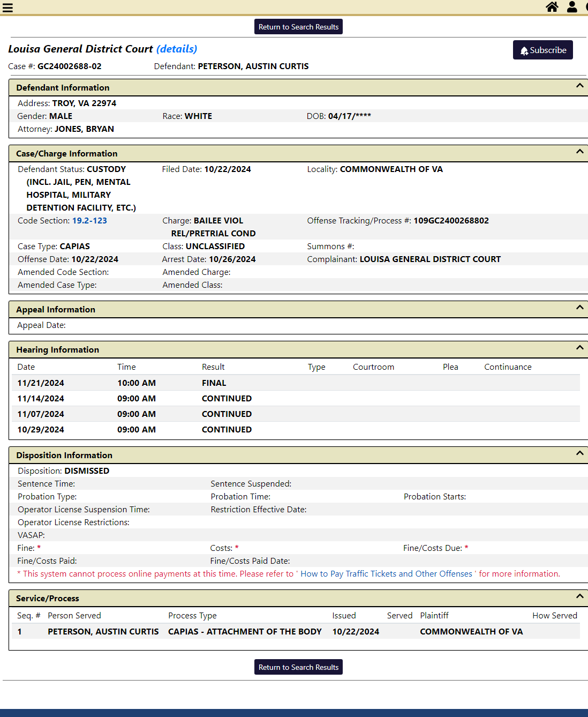Collapse the Disposition Information section
Viewport: 588px width, 717px height.
point(579,453)
